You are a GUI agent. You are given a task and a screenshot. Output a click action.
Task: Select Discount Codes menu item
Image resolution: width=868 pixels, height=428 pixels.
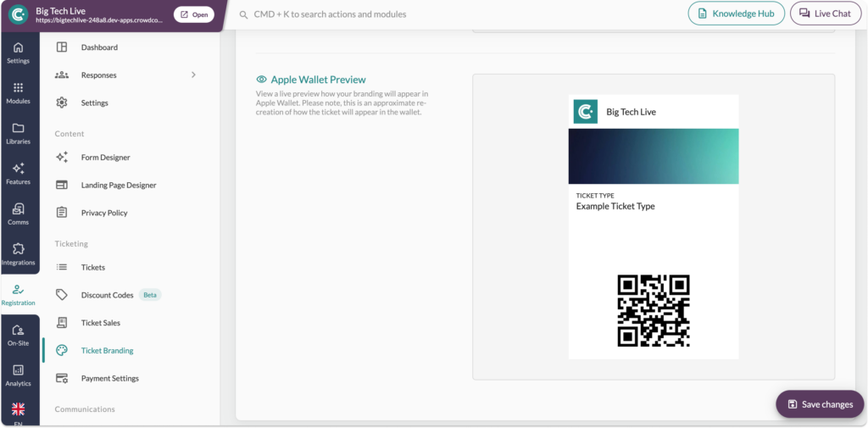(107, 295)
